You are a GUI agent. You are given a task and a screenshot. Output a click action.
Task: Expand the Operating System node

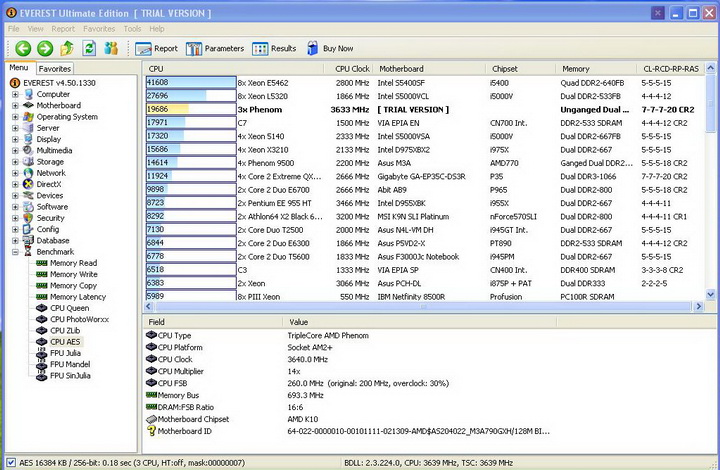pos(15,117)
